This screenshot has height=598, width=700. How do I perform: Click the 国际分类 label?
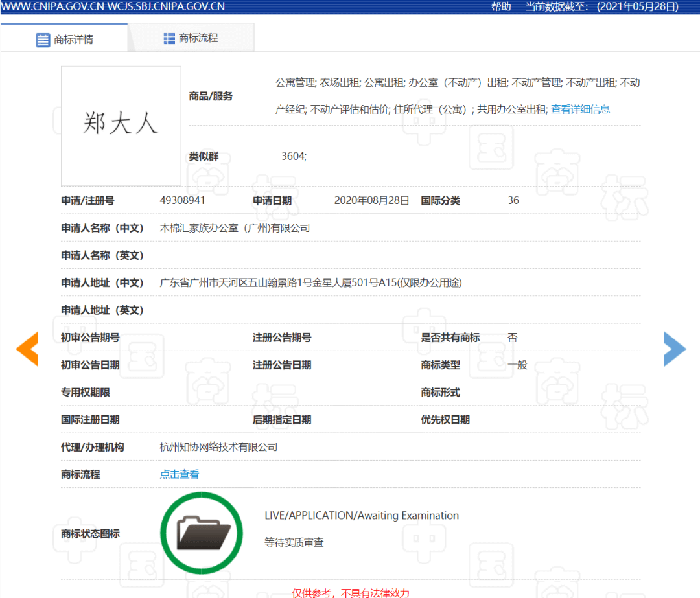[441, 200]
